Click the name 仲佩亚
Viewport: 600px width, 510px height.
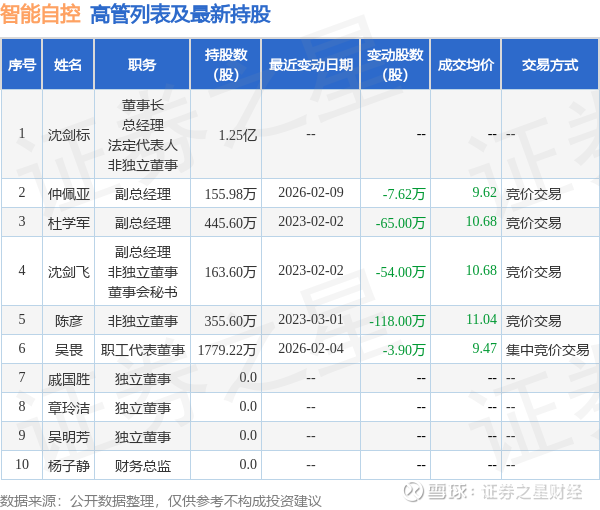(69, 194)
